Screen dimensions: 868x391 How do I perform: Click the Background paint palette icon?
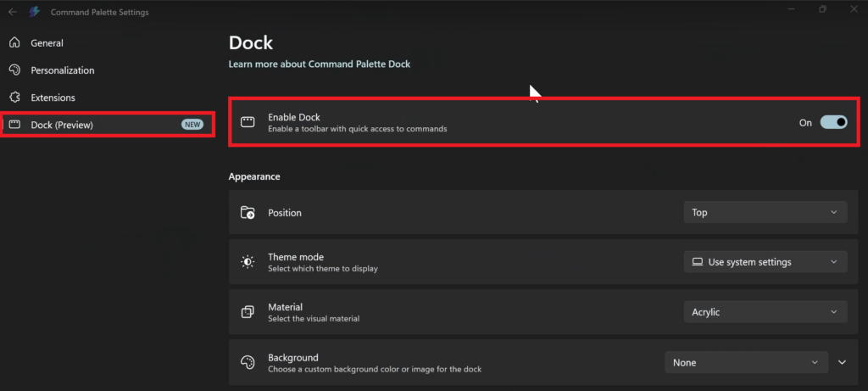tap(248, 362)
